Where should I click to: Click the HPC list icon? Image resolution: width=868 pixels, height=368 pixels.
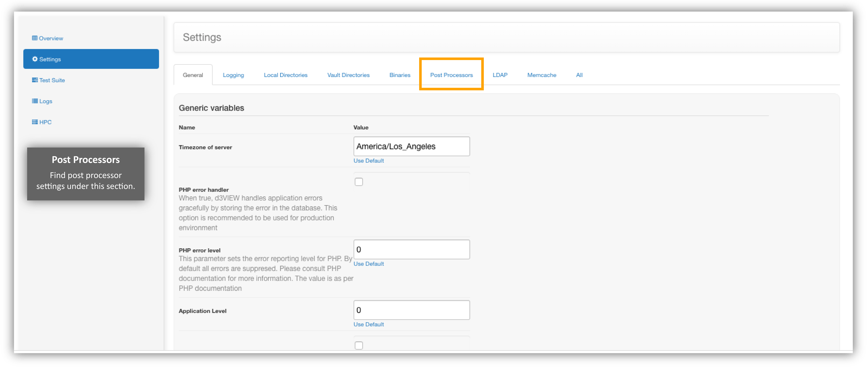[35, 122]
